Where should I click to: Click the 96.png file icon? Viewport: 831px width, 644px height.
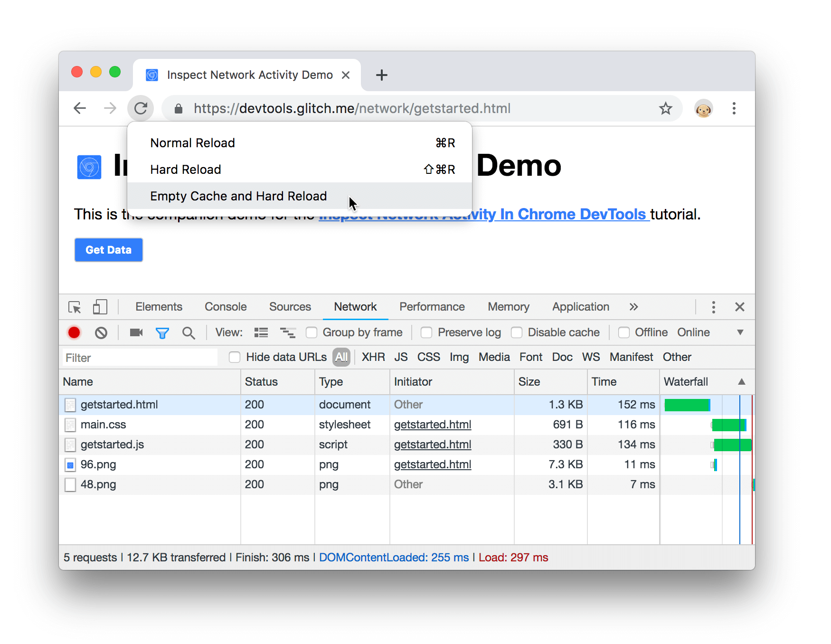click(70, 465)
